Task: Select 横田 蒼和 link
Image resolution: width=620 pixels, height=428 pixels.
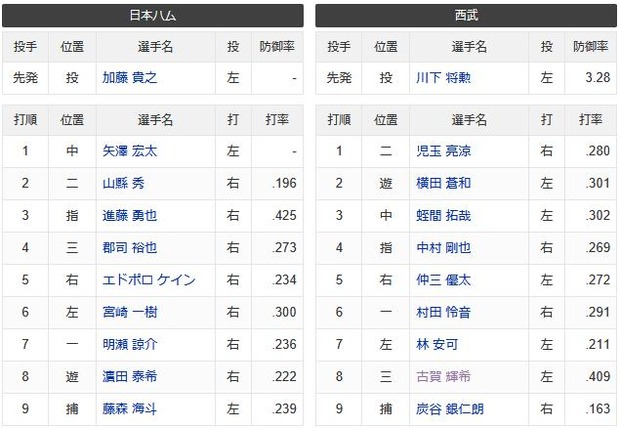Action: click(443, 183)
